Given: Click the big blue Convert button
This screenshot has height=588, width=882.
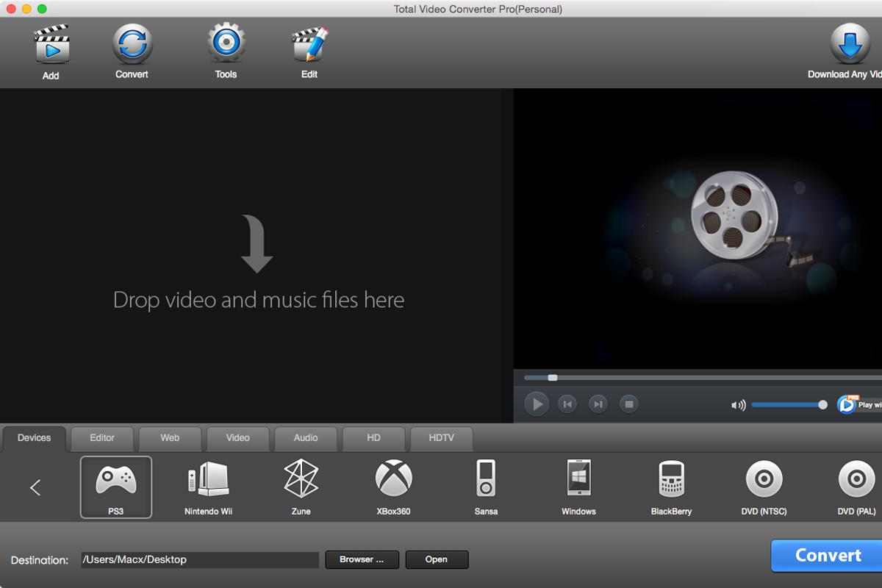Looking at the screenshot, I should pos(828,556).
